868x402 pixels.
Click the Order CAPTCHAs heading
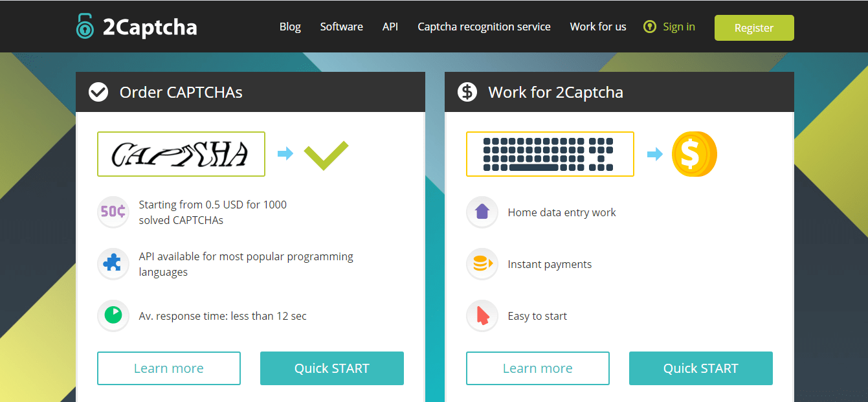coord(181,92)
